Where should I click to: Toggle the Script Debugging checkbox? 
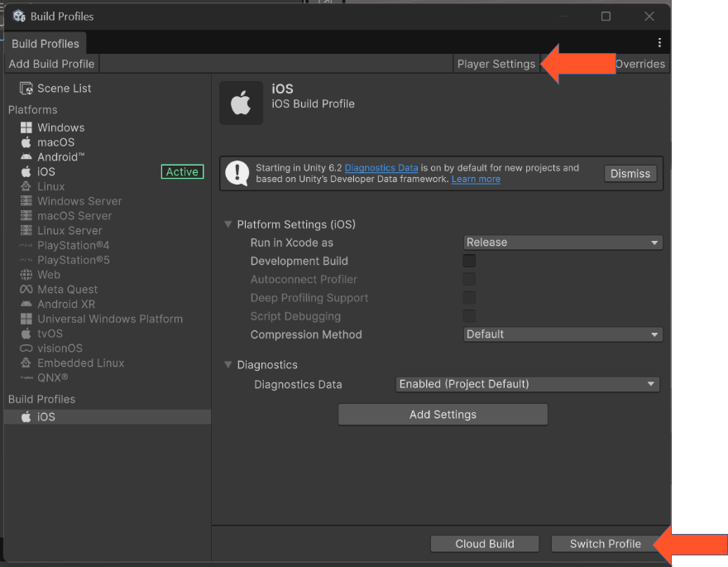point(469,316)
